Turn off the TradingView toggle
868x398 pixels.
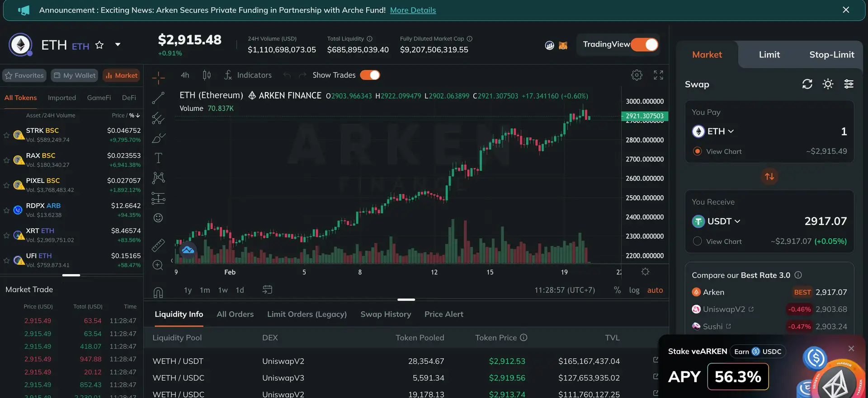[x=644, y=45]
